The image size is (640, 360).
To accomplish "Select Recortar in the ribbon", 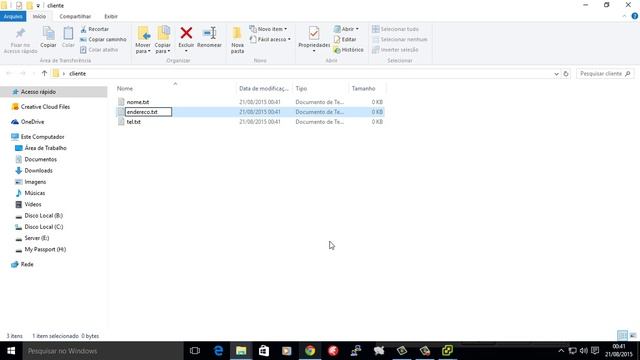I will click(x=95, y=29).
